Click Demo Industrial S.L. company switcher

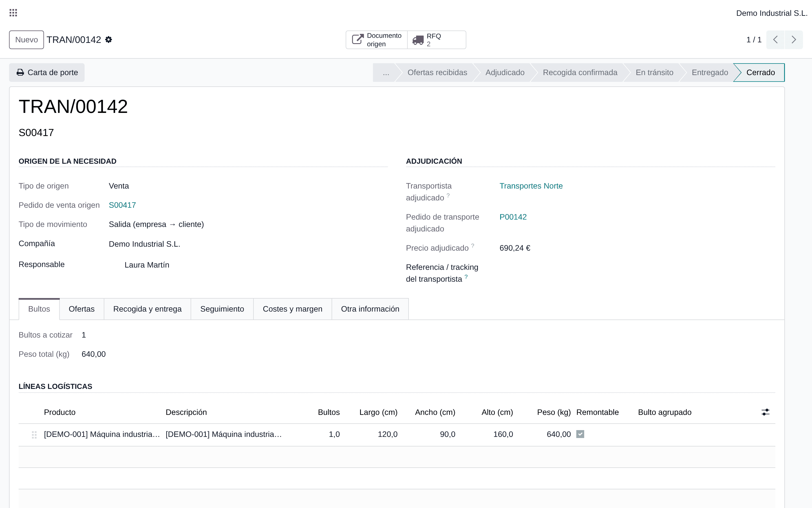(x=771, y=13)
